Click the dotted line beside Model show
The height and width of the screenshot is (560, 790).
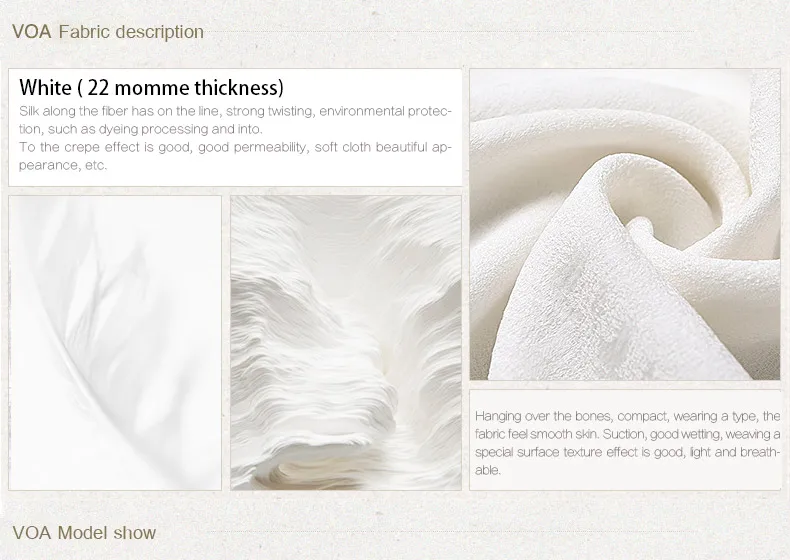(x=451, y=531)
